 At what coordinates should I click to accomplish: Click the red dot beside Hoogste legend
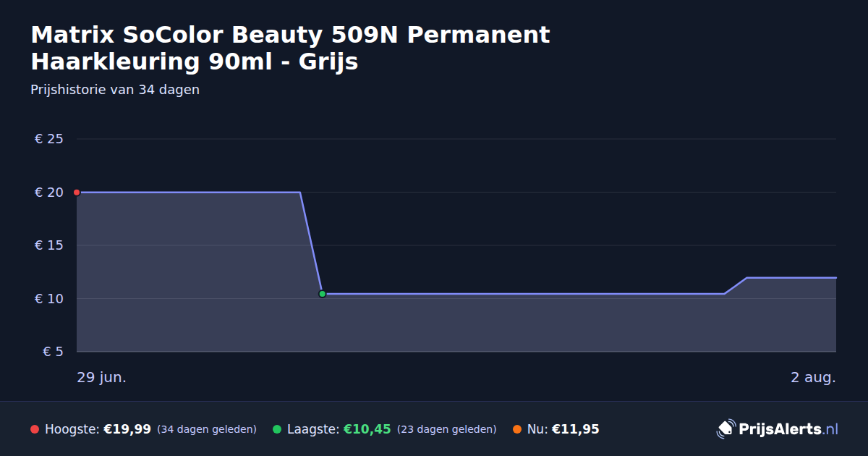(35, 429)
